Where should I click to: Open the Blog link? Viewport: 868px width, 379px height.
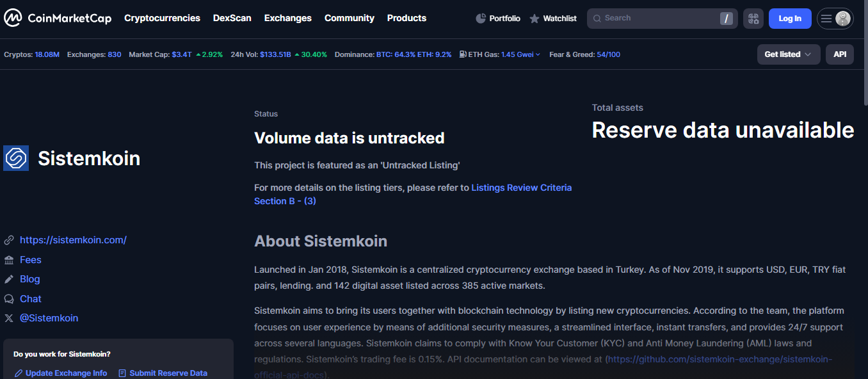(29, 279)
